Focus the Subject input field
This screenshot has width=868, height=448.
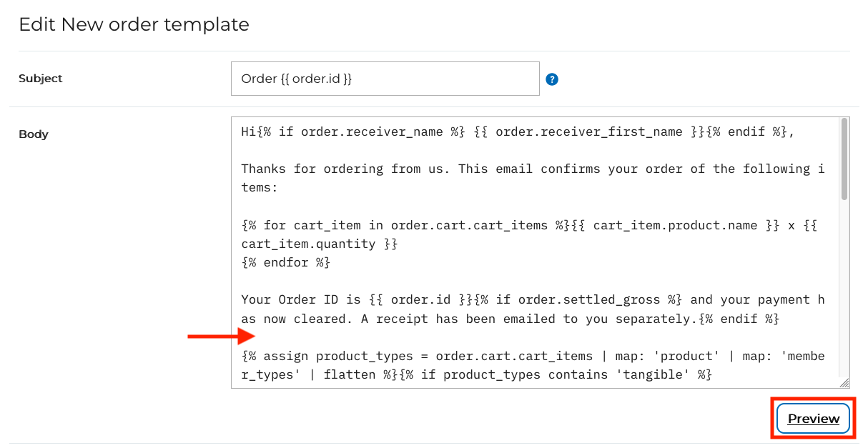pos(385,79)
